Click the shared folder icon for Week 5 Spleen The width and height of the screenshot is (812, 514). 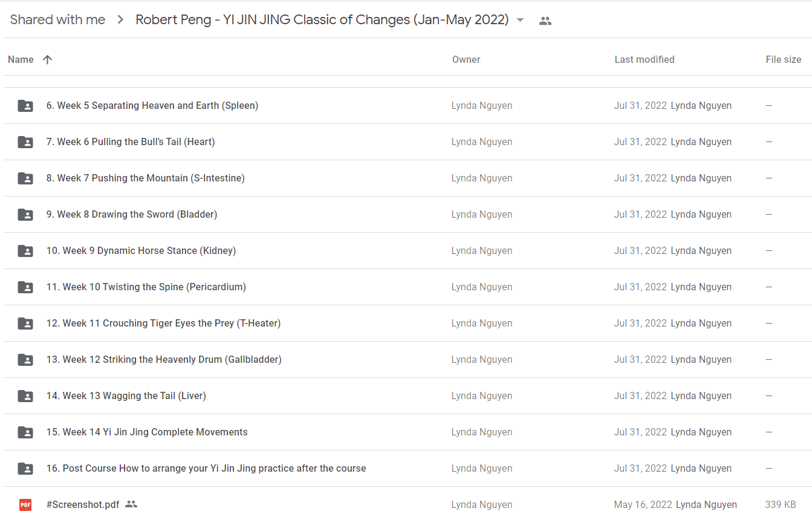tap(25, 106)
